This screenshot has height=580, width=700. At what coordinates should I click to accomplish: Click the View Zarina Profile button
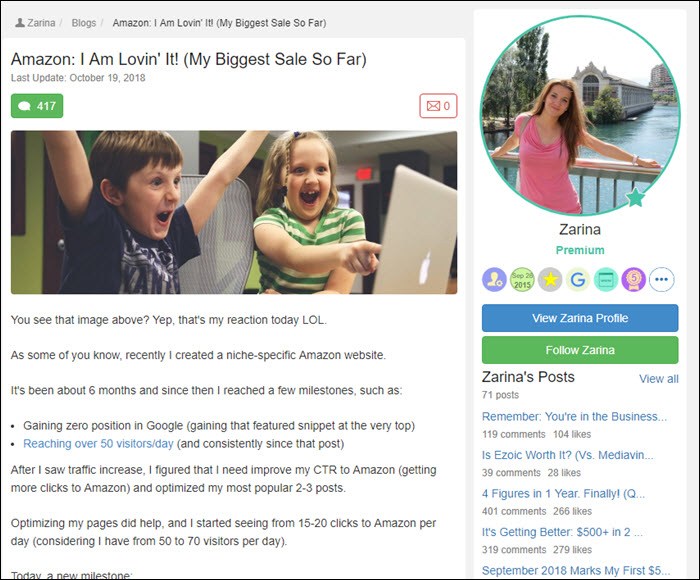[580, 318]
